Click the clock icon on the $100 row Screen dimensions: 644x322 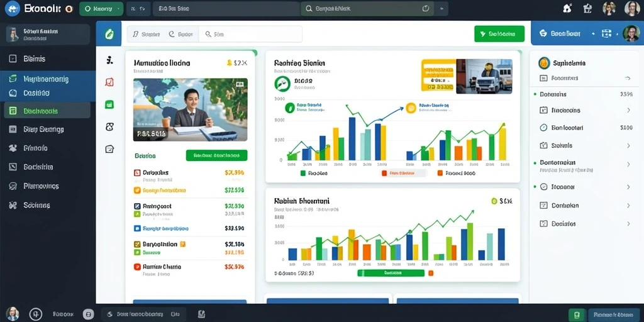(544, 128)
